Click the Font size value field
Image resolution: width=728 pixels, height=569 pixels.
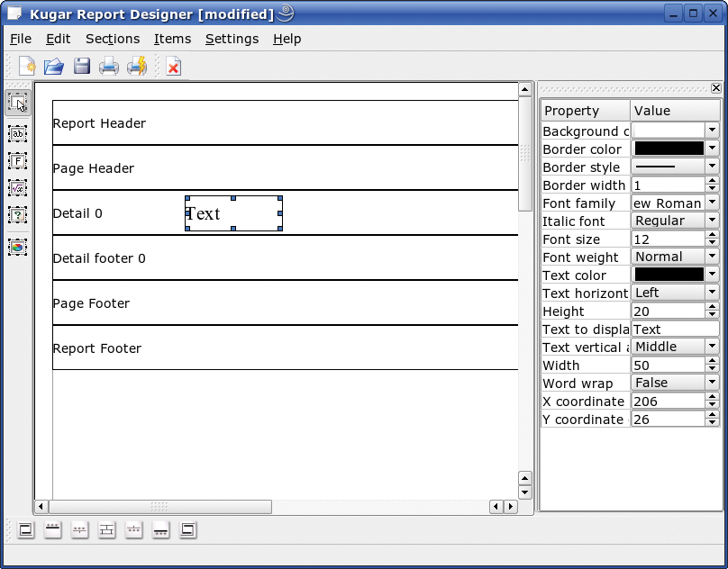click(x=669, y=239)
